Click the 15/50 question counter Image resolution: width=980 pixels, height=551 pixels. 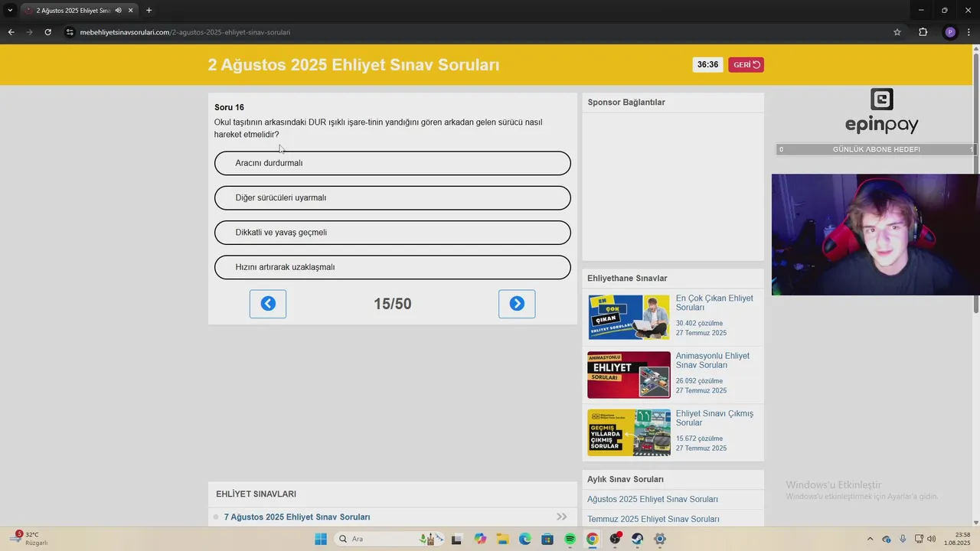coord(393,304)
